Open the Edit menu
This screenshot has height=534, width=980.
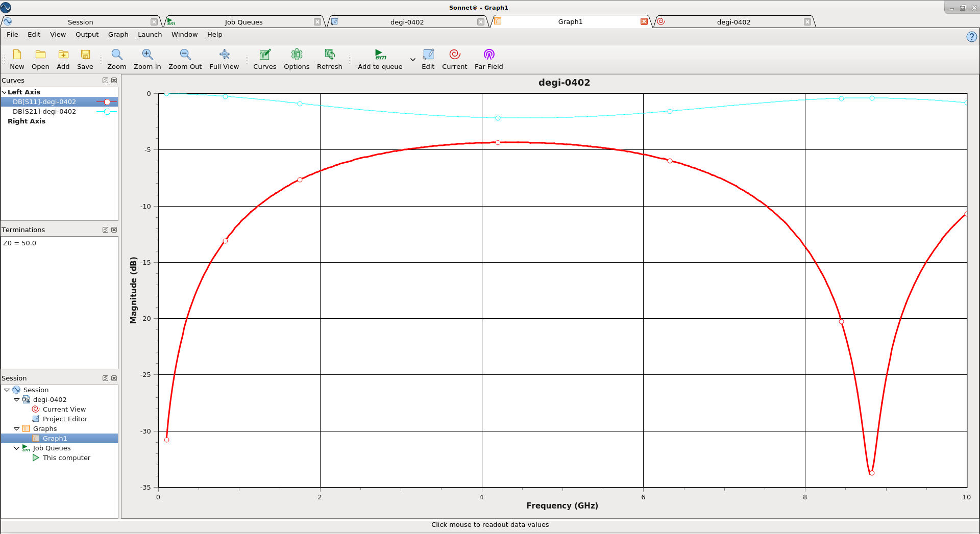tap(34, 35)
